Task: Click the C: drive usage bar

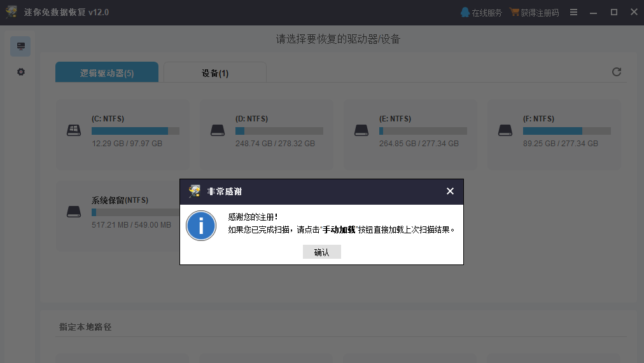Action: tap(135, 131)
